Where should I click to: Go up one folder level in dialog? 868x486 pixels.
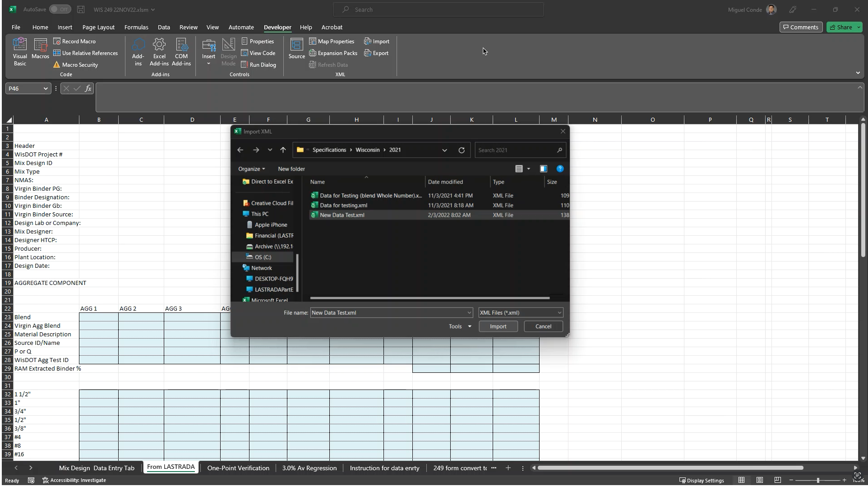pos(283,150)
